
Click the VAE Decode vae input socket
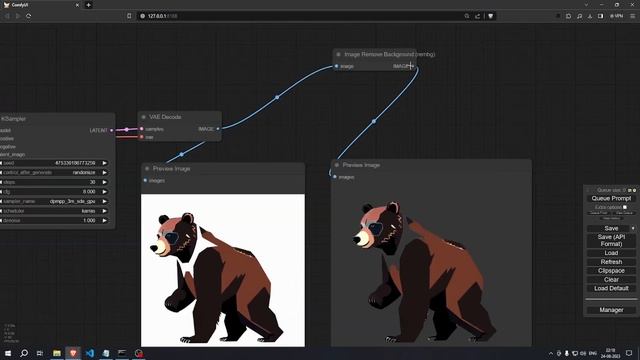pos(142,137)
